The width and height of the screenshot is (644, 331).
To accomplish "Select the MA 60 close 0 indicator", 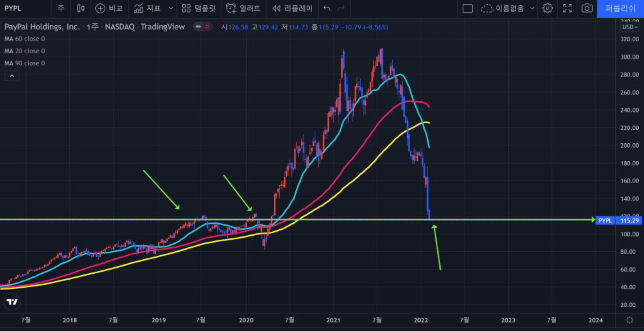I will click(25, 39).
